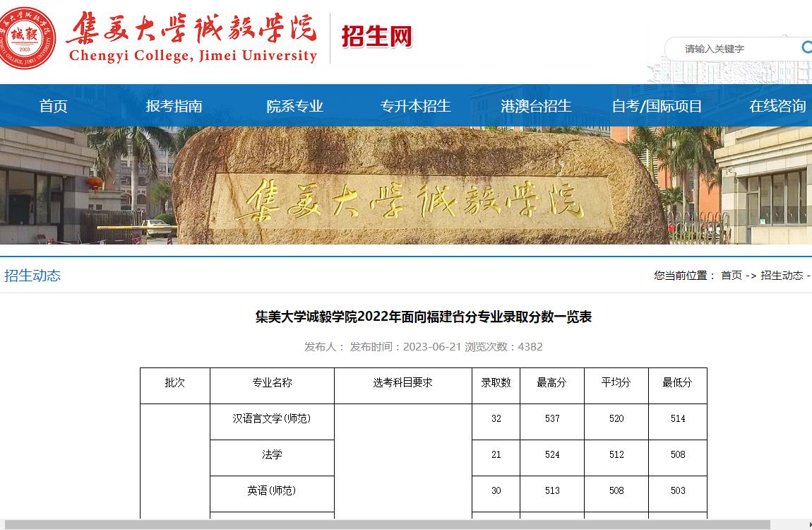Click the stone monument banner image
812x530 pixels.
tap(406, 185)
